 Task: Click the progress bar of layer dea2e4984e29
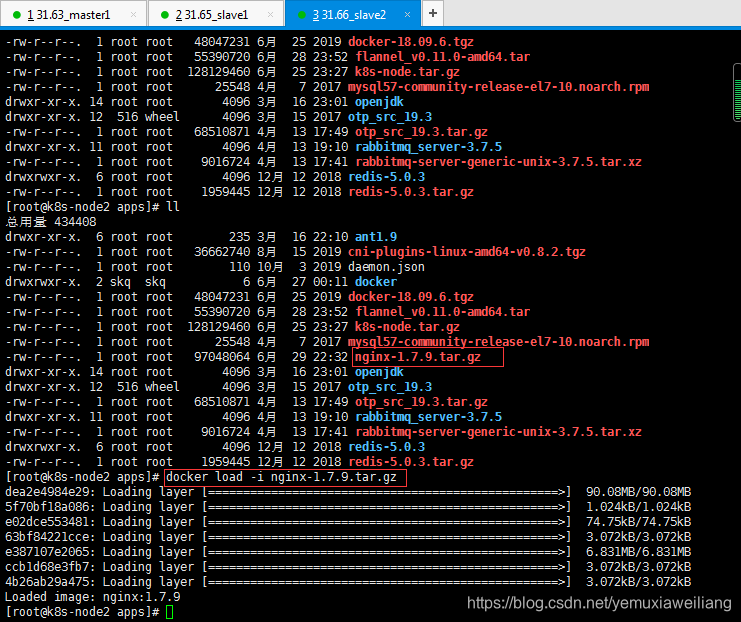387,492
